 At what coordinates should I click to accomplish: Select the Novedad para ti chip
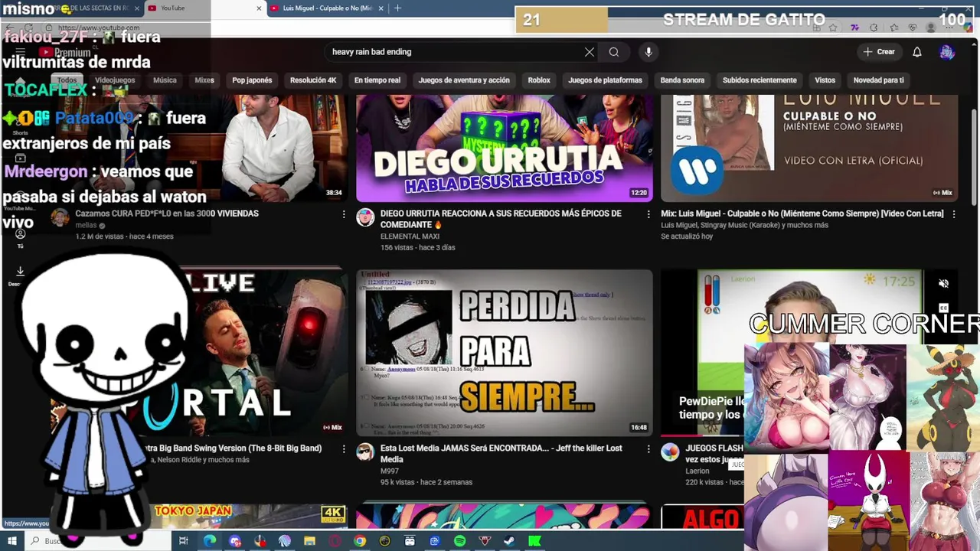[878, 80]
